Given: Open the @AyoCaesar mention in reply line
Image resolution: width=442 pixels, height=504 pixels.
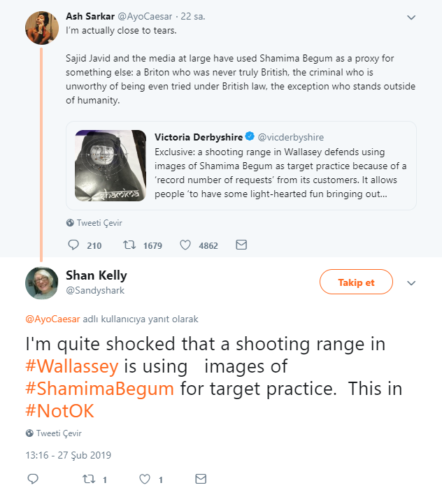Looking at the screenshot, I should point(52,319).
